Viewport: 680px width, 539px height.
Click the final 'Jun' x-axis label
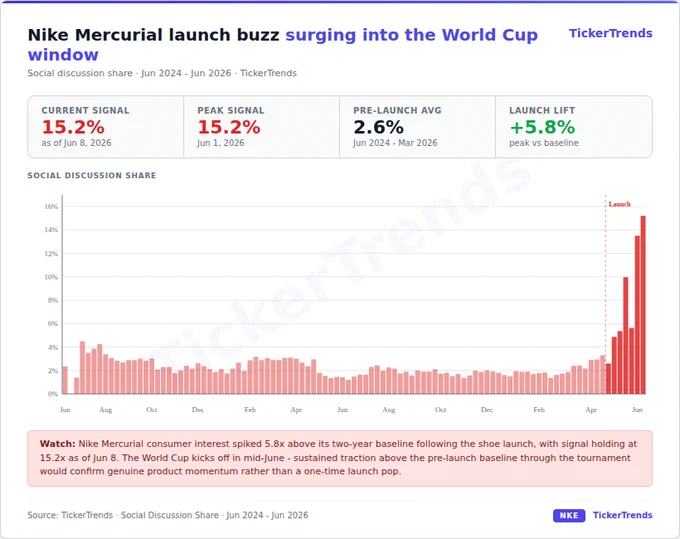click(637, 409)
